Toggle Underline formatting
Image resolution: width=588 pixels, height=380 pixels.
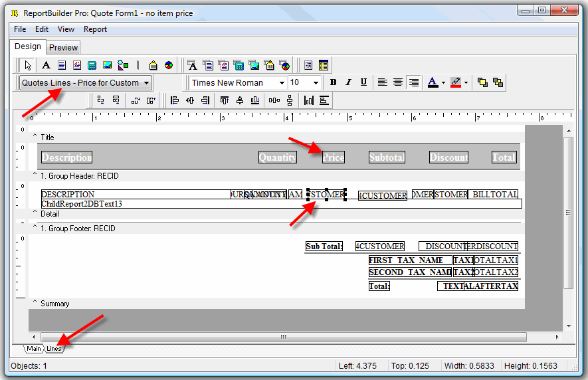coord(363,82)
